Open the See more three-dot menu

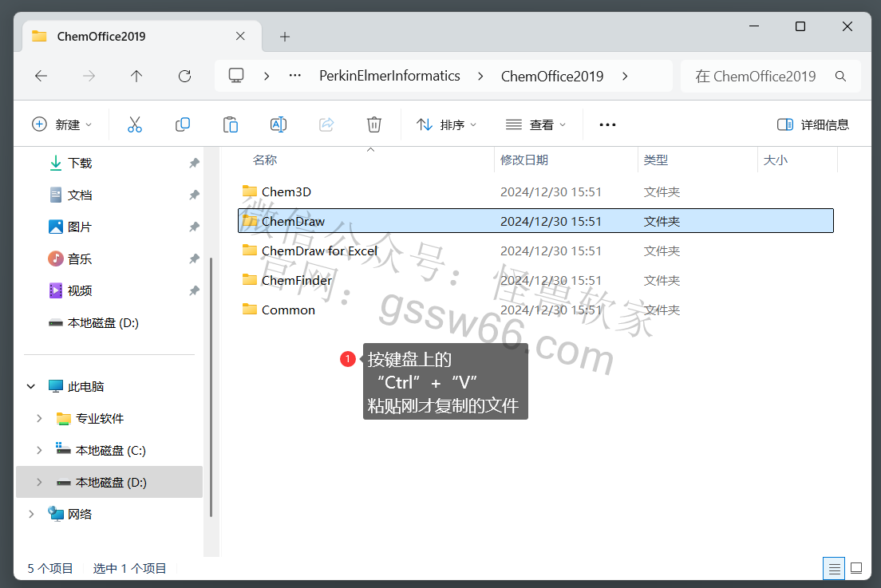click(x=607, y=124)
